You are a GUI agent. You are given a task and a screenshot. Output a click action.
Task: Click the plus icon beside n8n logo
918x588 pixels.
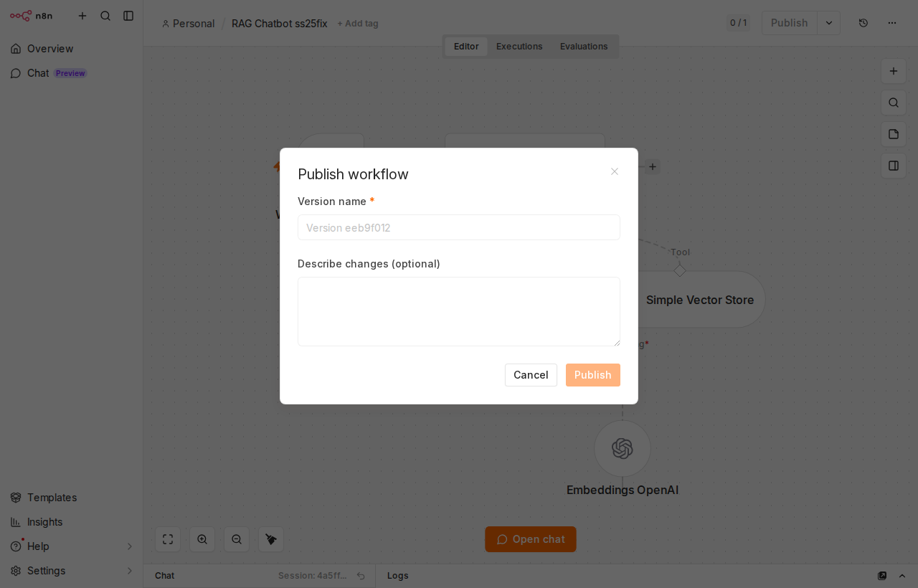[x=82, y=16]
